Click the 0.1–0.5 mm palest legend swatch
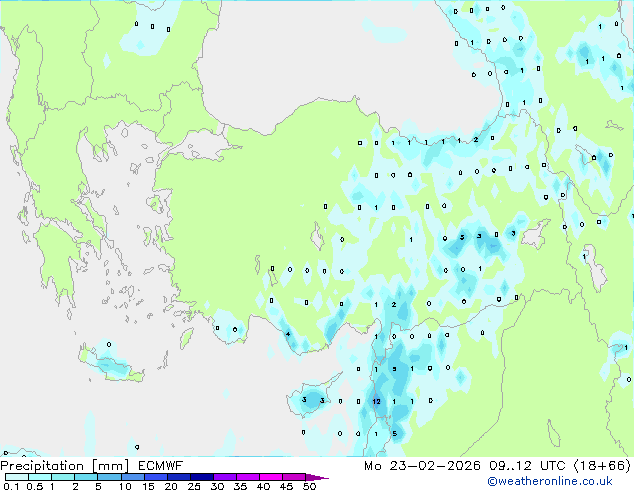Viewport: 634px width, 490px height. pyautogui.click(x=17, y=477)
